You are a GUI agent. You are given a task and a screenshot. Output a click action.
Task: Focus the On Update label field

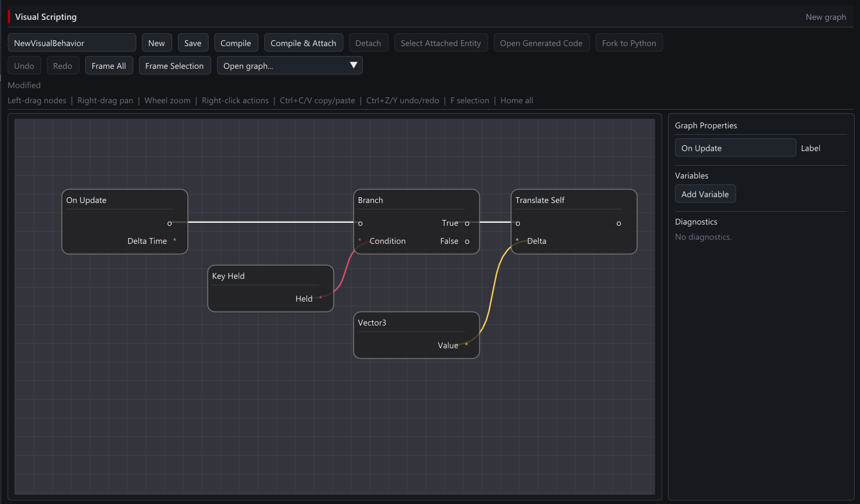[735, 148]
